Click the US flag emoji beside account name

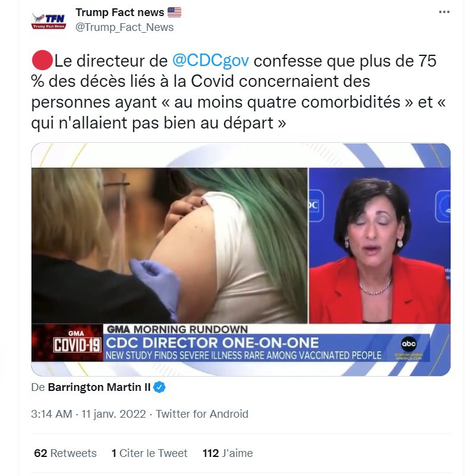coord(174,12)
